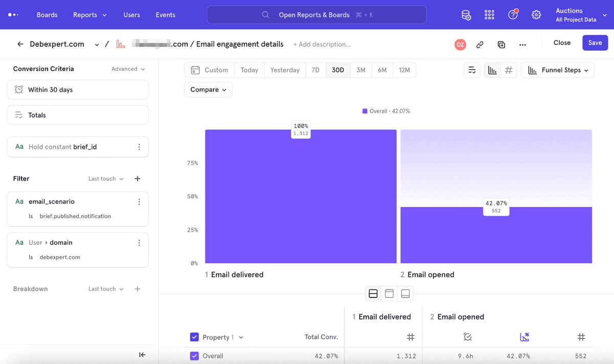The width and height of the screenshot is (614, 364).
Task: Open the apps grid icon
Action: [490, 15]
